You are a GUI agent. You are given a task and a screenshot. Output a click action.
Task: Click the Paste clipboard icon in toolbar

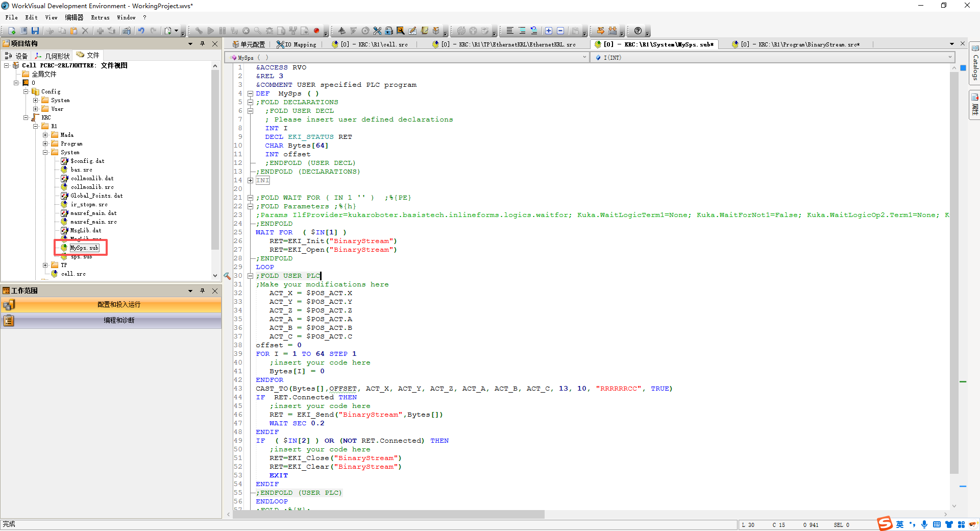(x=73, y=31)
